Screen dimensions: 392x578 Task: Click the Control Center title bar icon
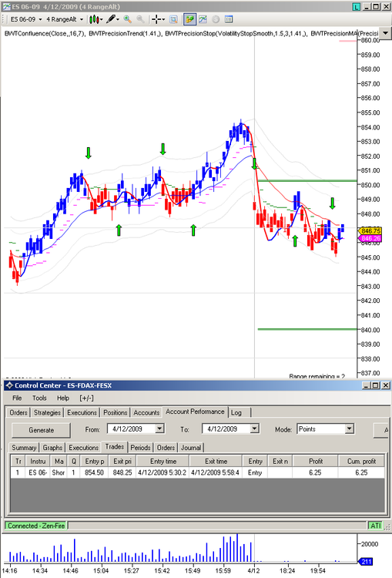pyautogui.click(x=9, y=385)
